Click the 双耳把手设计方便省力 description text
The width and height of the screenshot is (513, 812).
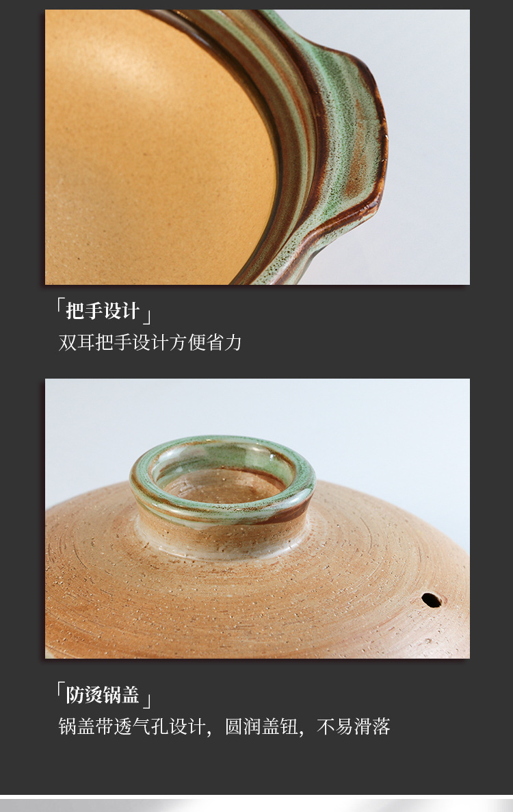(x=150, y=342)
